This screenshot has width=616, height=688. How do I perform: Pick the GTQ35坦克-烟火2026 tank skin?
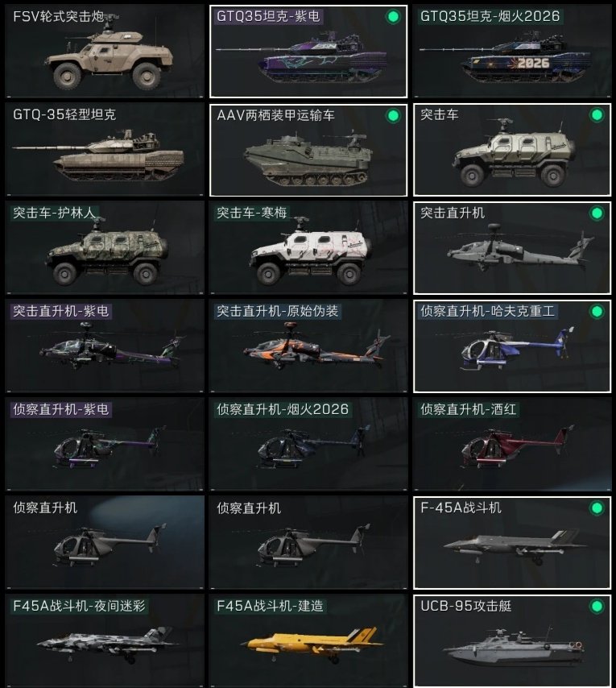click(512, 52)
